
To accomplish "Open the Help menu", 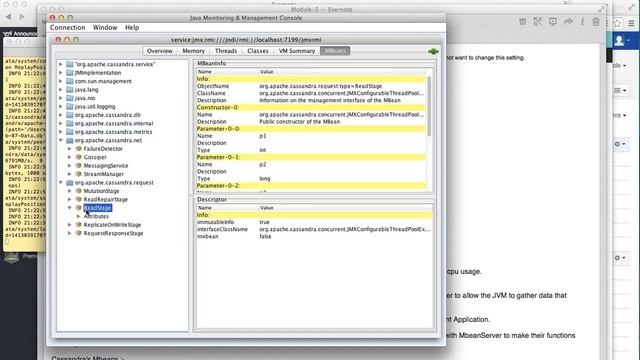I will (132, 27).
